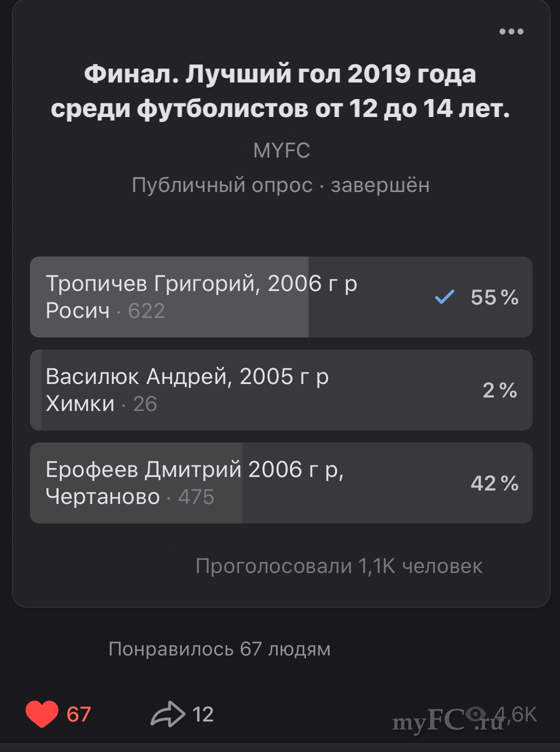Click the Публичный опрос · завершён status text
This screenshot has height=752, width=560.
pyautogui.click(x=280, y=185)
